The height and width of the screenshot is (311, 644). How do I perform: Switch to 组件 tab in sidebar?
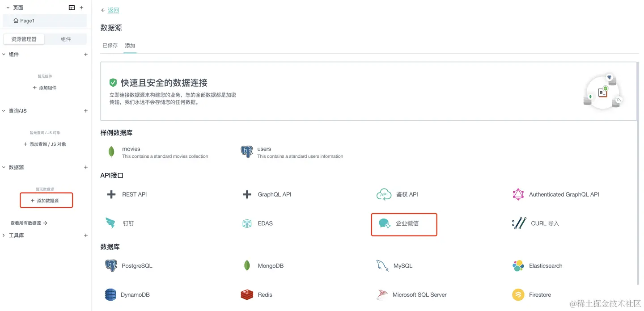66,39
